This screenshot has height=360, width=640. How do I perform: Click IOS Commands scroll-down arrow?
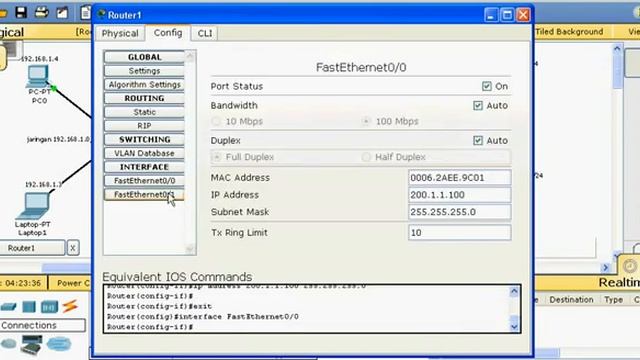(514, 327)
